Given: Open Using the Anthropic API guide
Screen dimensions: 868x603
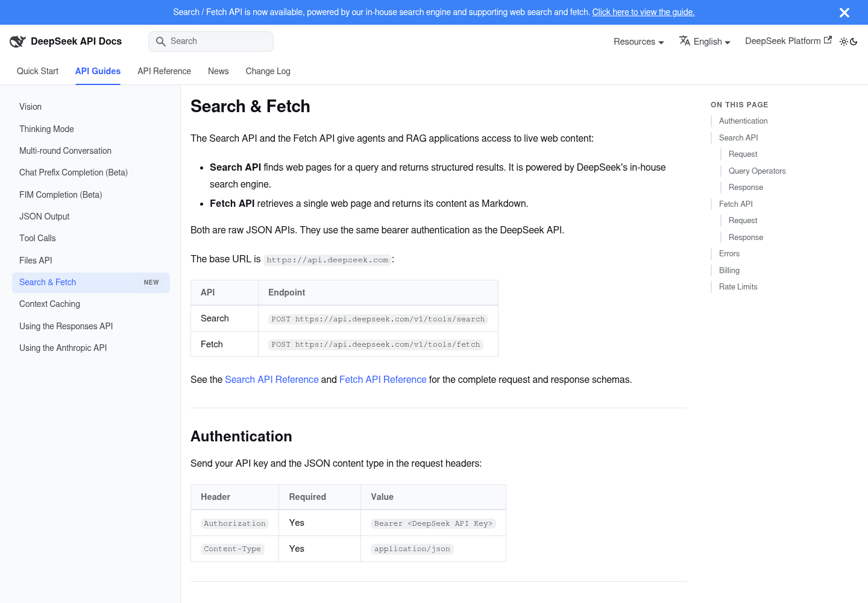Looking at the screenshot, I should [91, 348].
